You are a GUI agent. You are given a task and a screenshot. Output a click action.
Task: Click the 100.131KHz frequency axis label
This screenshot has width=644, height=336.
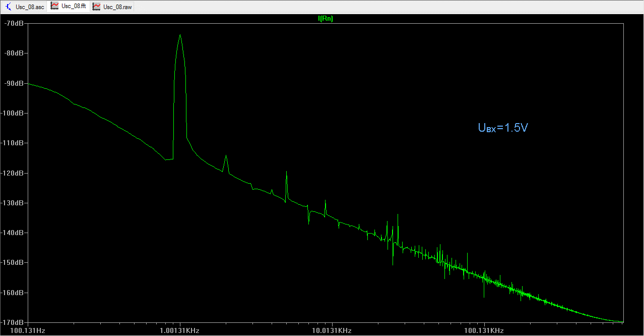click(484, 331)
